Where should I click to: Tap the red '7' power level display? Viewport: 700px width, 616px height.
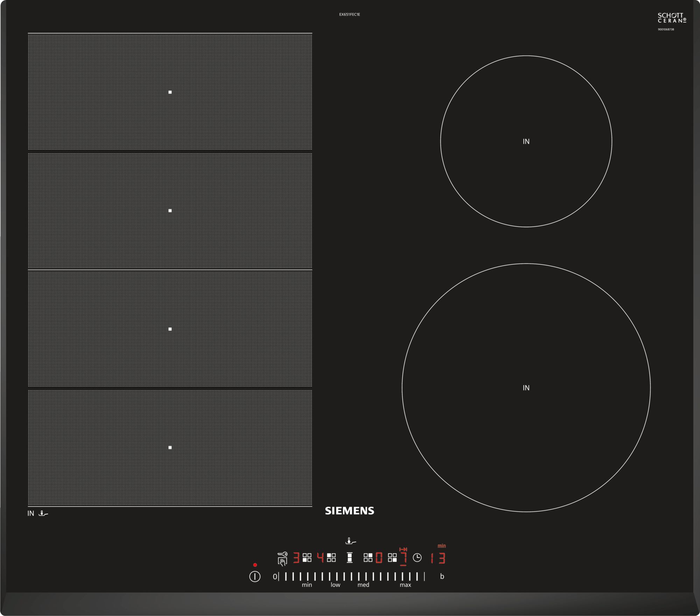coord(404,558)
